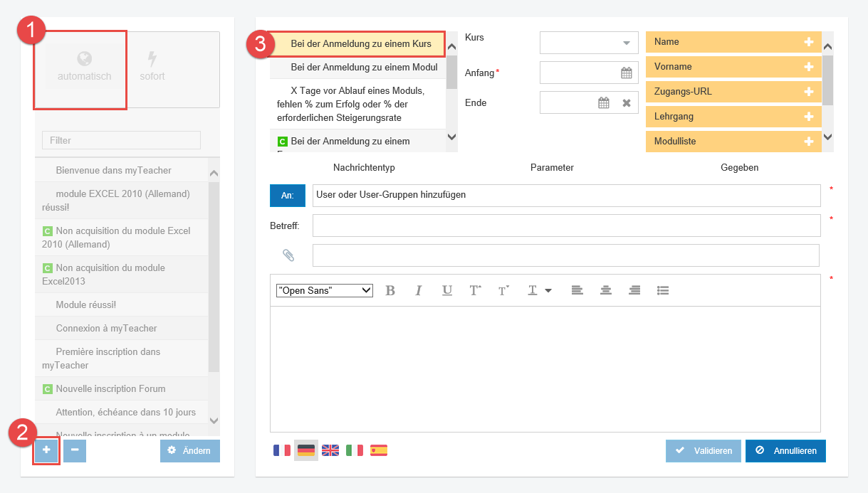Choose the Spanish flag language

click(379, 450)
